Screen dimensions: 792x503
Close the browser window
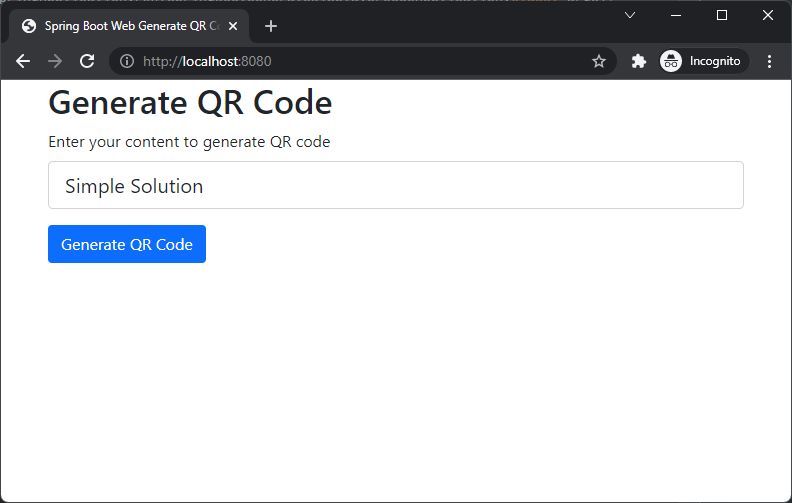768,15
